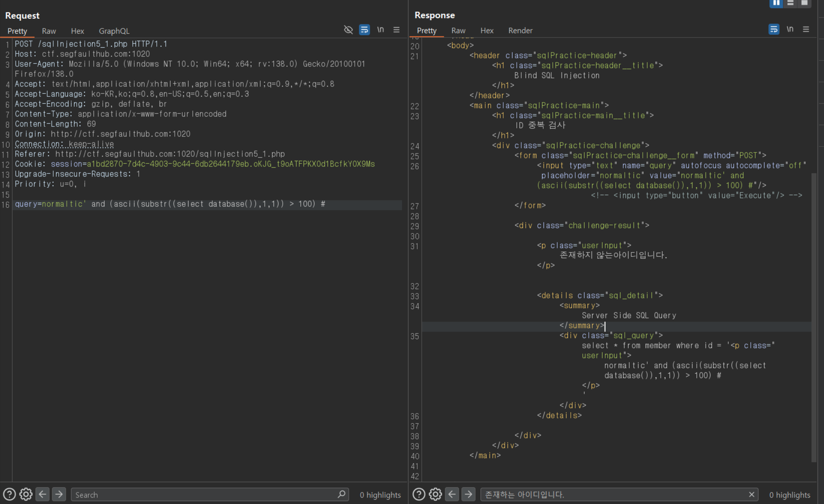Switch Response panel to Raw tab

tap(458, 30)
